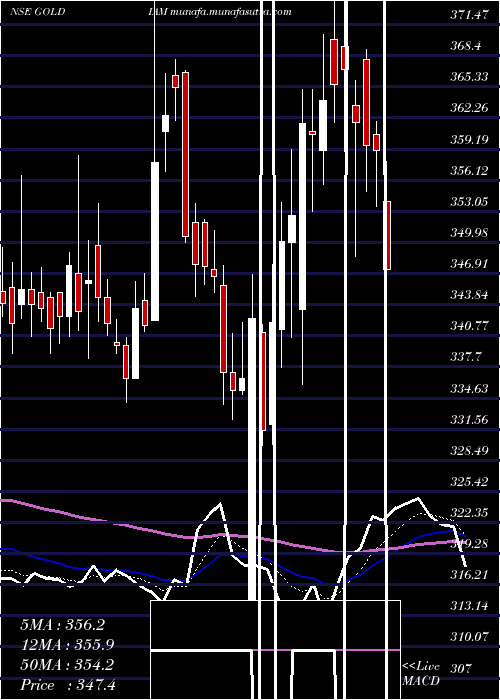
Task: Click the NSE GOLD chart title
Action: (38, 12)
